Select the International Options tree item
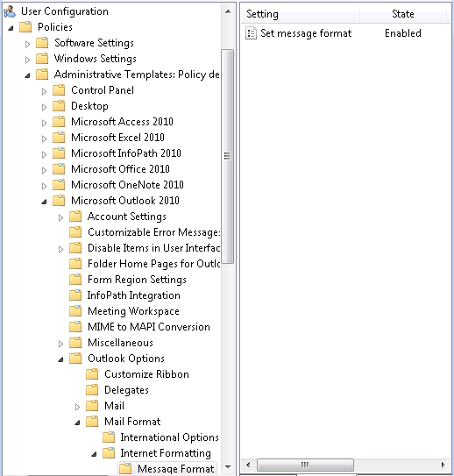Image resolution: width=454 pixels, height=476 pixels. [x=169, y=437]
